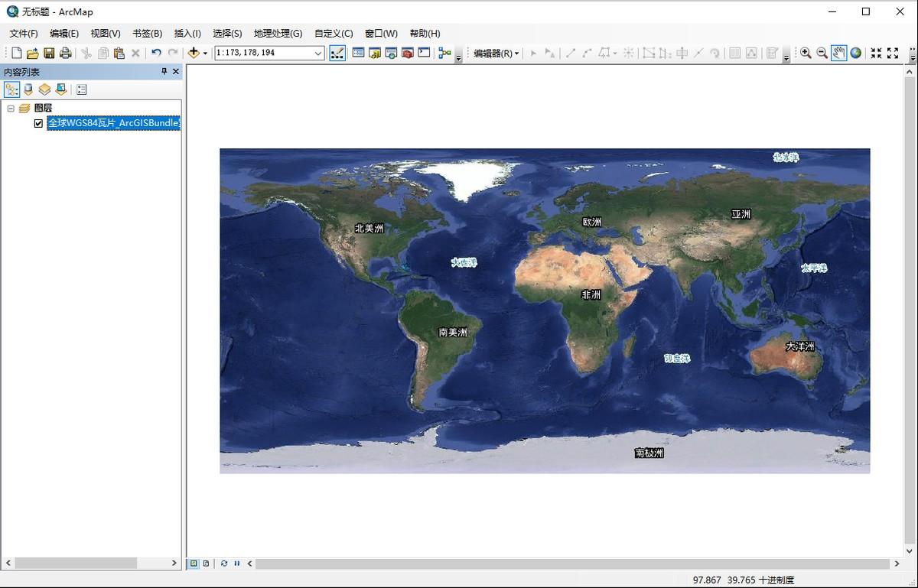Select the Zoom In tool

(806, 53)
